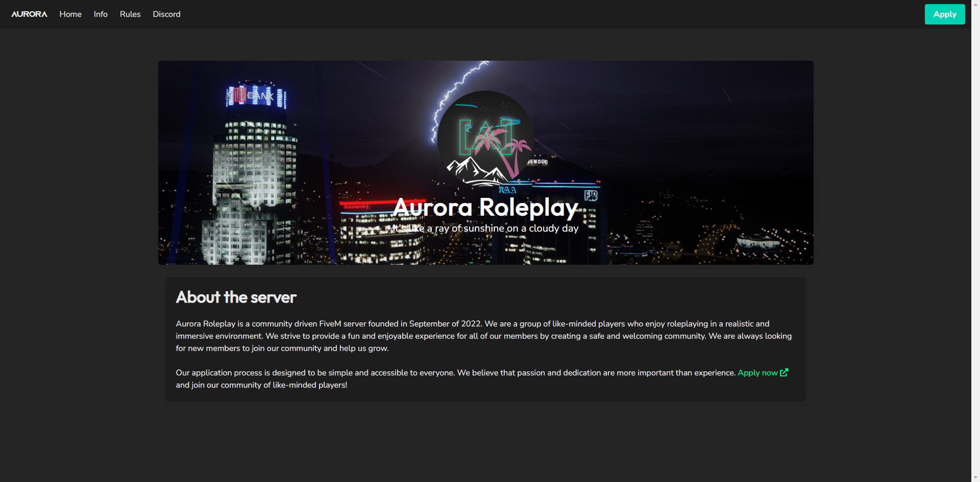Click the green Apply button's icon area
980x482 pixels.
point(944,14)
